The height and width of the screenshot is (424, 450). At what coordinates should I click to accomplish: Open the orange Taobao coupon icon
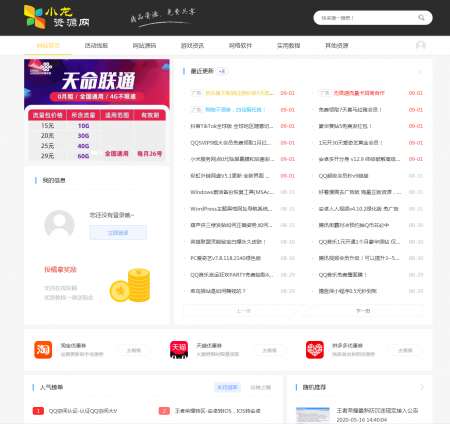(x=43, y=350)
